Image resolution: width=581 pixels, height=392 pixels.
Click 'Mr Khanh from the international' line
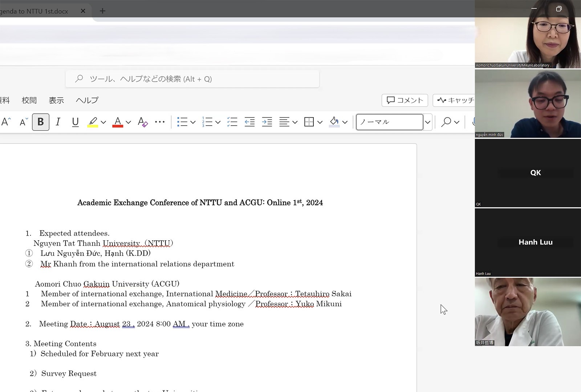tap(137, 264)
